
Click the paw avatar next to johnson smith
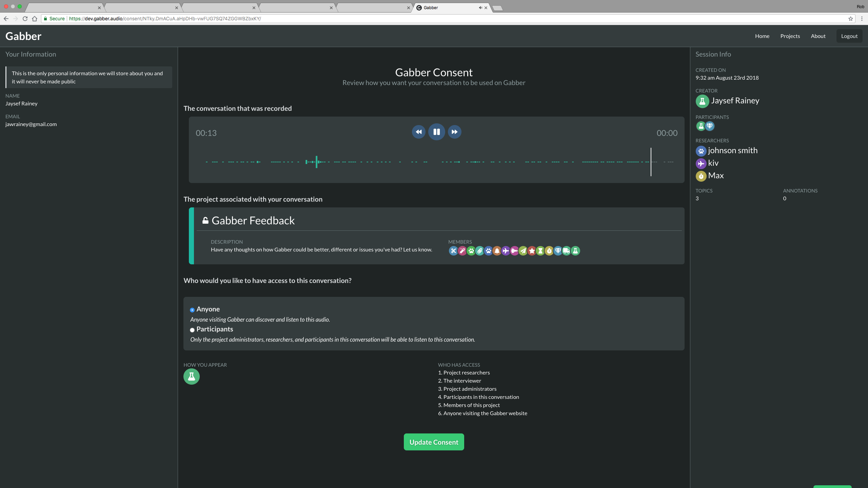point(701,151)
